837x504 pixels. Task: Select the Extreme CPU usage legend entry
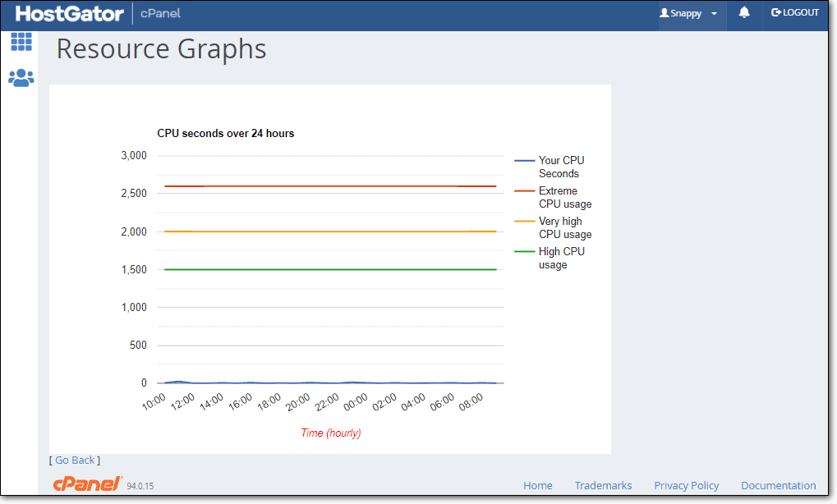554,197
